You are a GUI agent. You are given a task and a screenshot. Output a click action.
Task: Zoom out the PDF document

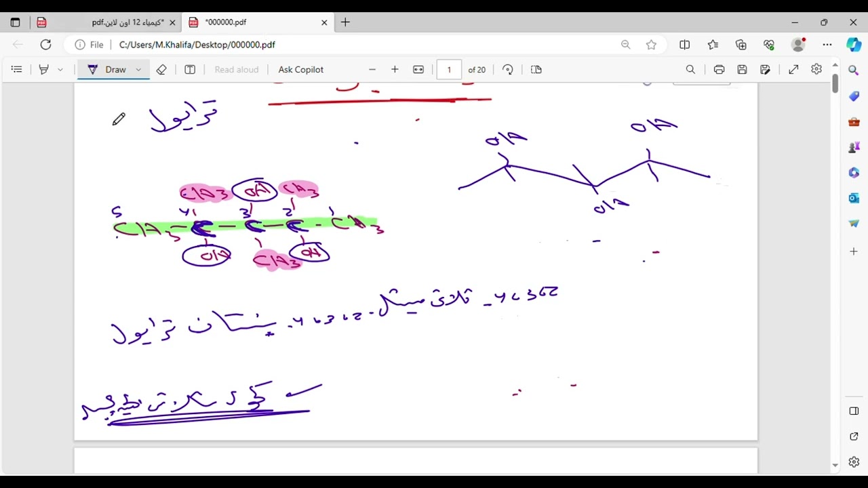372,69
